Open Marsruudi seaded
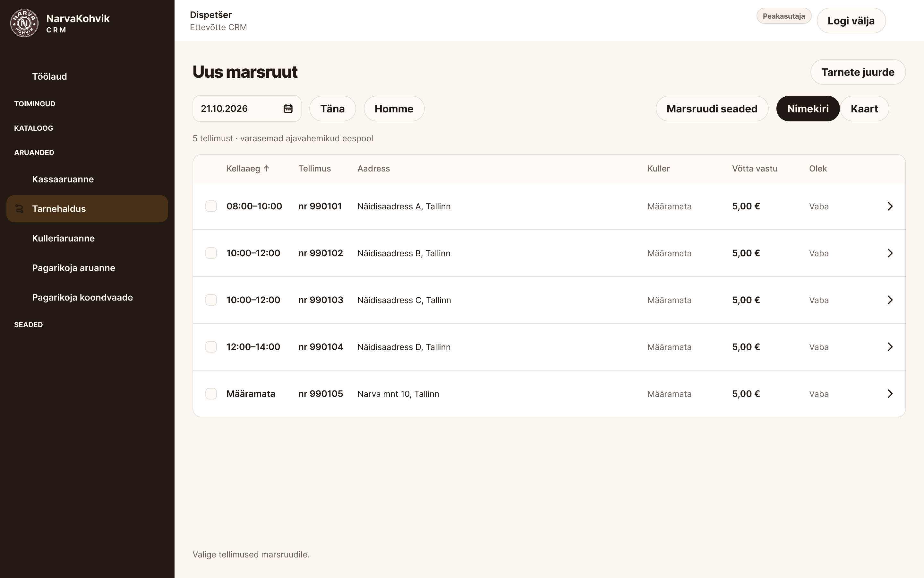 712,109
